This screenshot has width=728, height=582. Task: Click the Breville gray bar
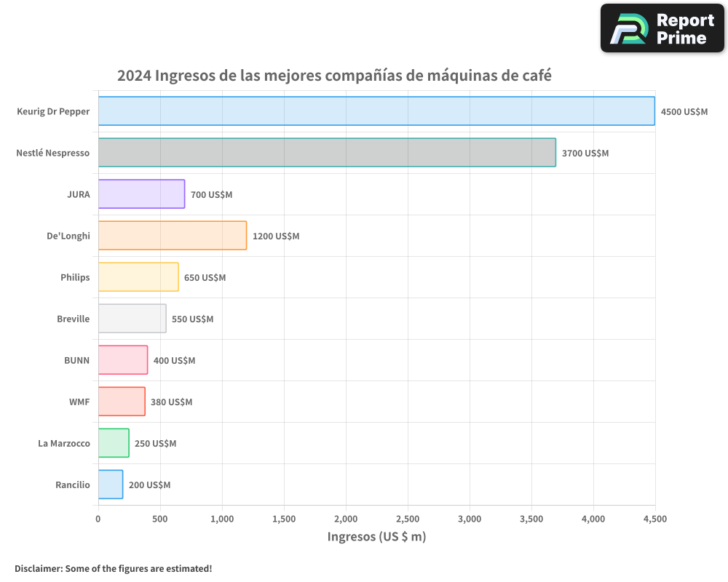(x=131, y=319)
